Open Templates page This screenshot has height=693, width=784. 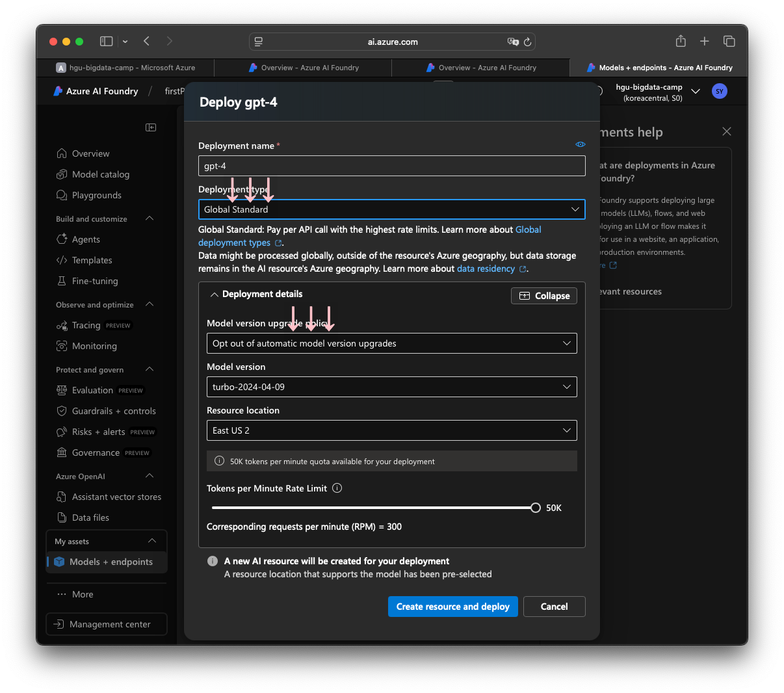tap(84, 260)
